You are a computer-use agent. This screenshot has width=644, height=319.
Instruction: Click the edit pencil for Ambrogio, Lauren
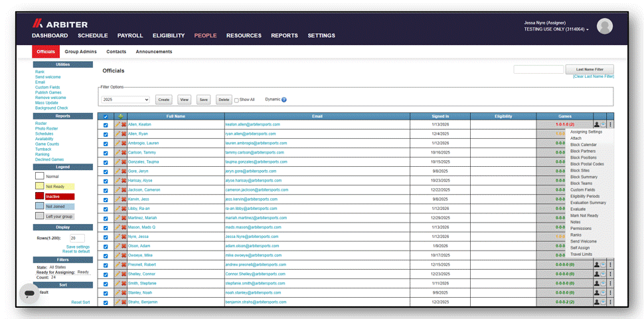[x=118, y=144]
